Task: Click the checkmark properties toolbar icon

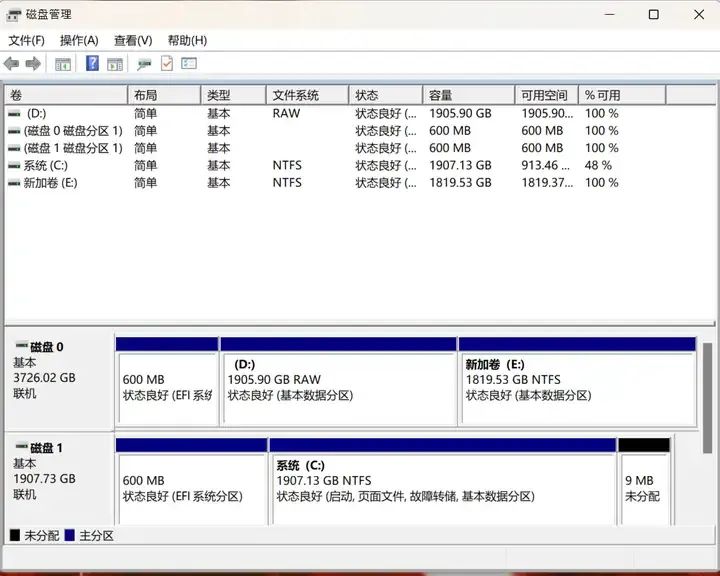Action: coord(167,63)
